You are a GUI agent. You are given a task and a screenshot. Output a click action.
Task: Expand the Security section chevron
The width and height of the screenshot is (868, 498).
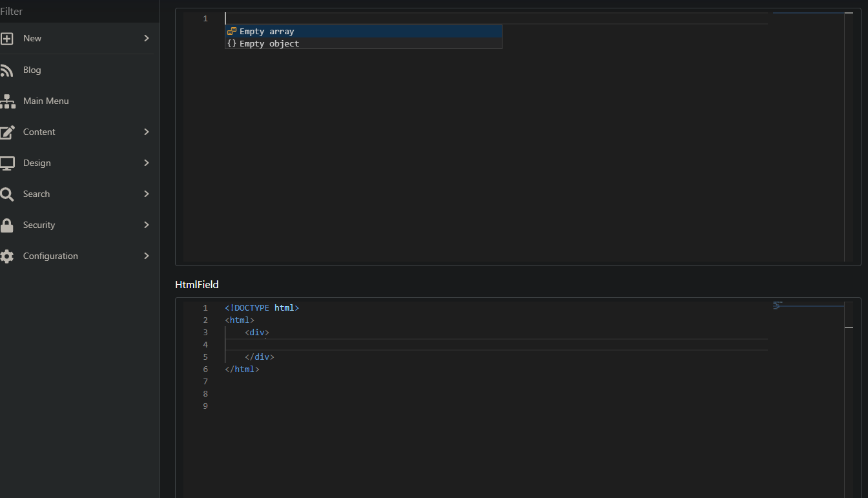[x=147, y=225]
